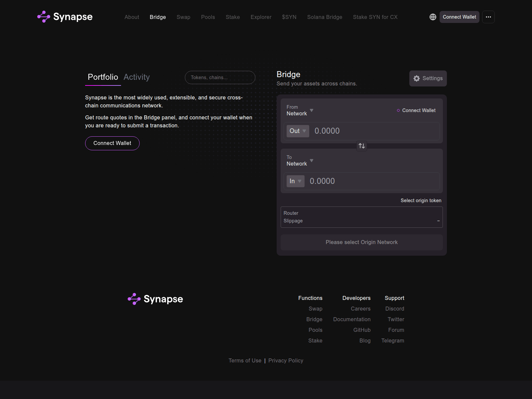Screen dimensions: 532x399
Task: Click the Developers footer heading
Action: pos(356,298)
